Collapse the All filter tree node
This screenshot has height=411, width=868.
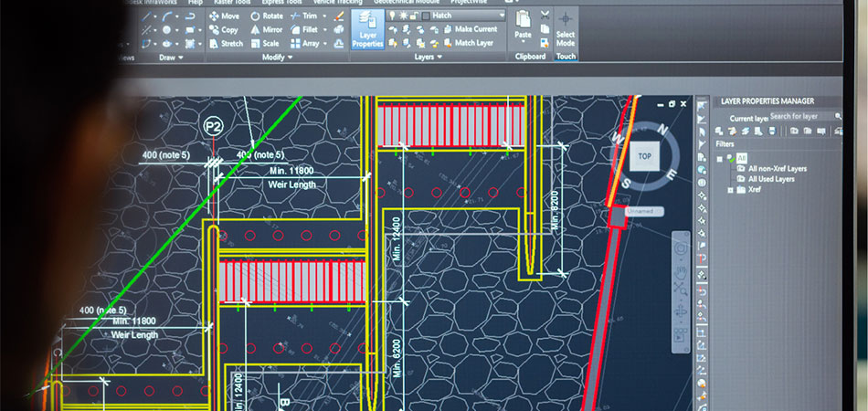pyautogui.click(x=720, y=159)
